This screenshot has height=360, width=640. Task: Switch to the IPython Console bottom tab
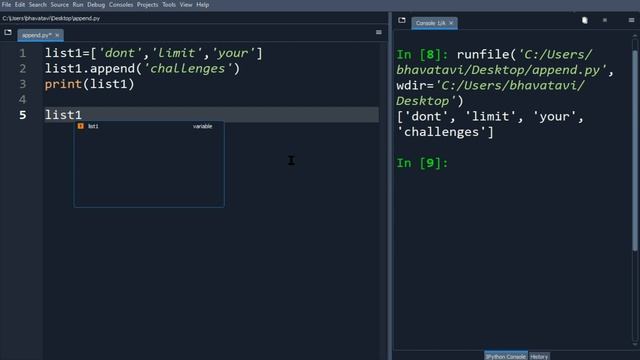click(505, 356)
